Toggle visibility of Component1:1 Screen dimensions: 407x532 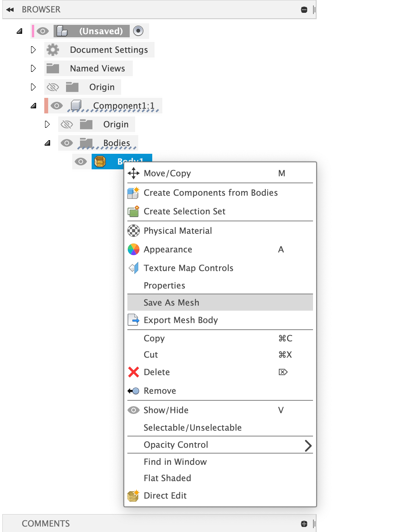[57, 105]
